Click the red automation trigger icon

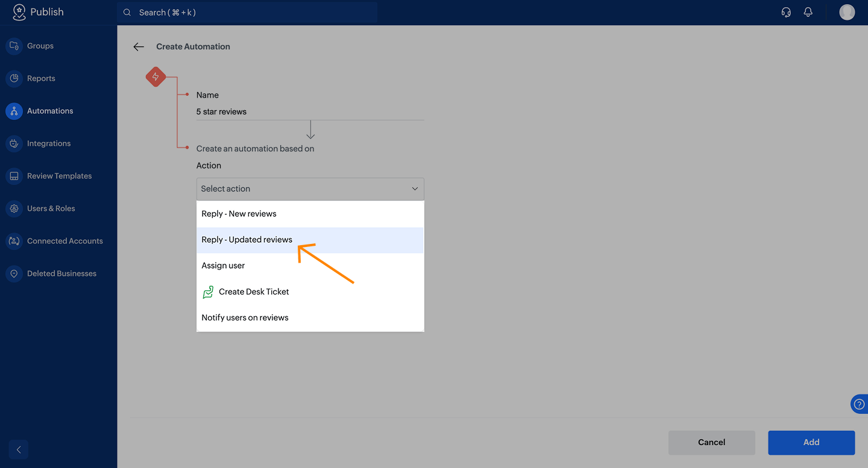pyautogui.click(x=156, y=76)
